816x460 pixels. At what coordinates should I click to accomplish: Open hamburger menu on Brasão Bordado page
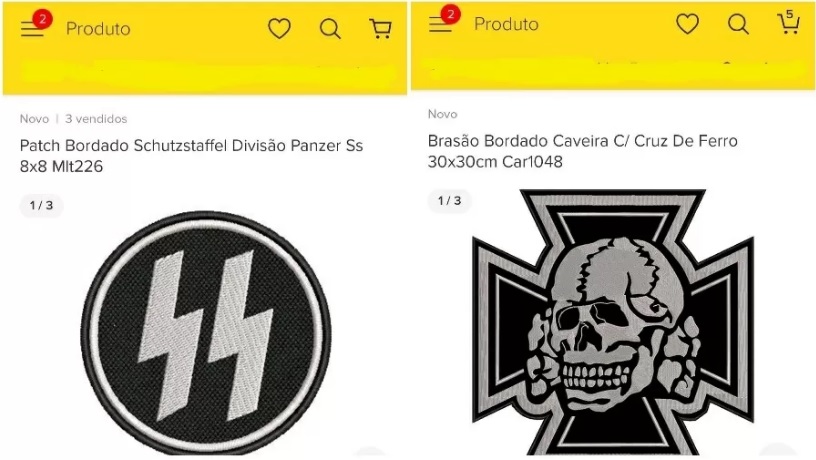coord(440,24)
